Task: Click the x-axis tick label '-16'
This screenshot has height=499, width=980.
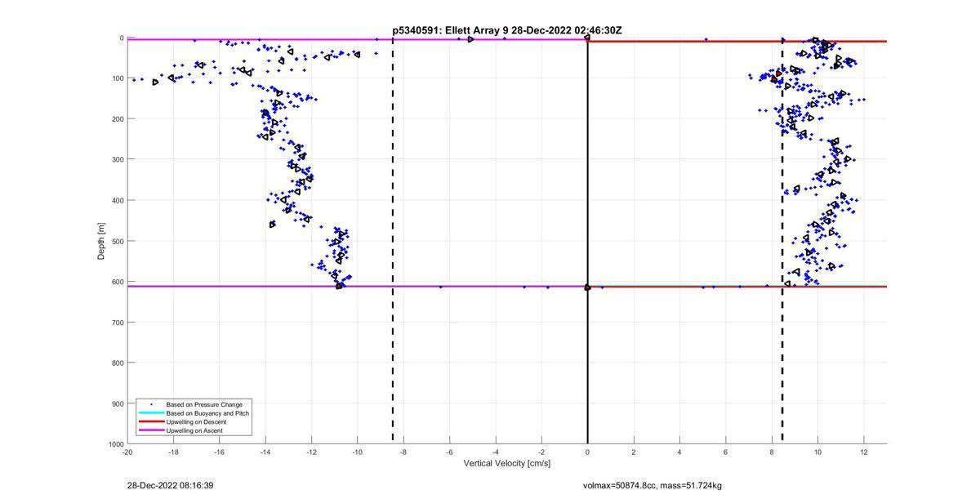Action: click(219, 452)
